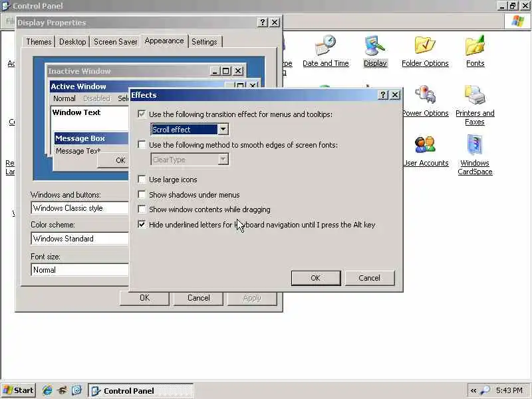
Task: Click the Effects dialog help question mark
Action: click(x=383, y=95)
